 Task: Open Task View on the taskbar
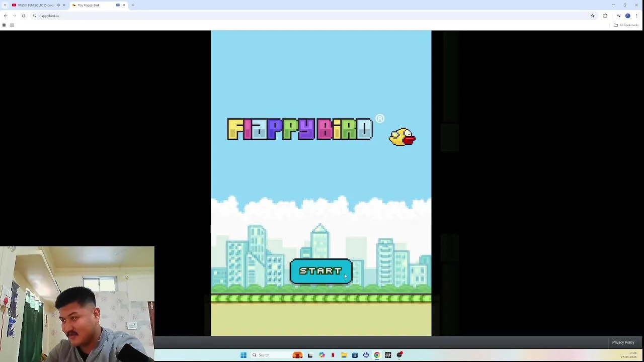(x=310, y=355)
